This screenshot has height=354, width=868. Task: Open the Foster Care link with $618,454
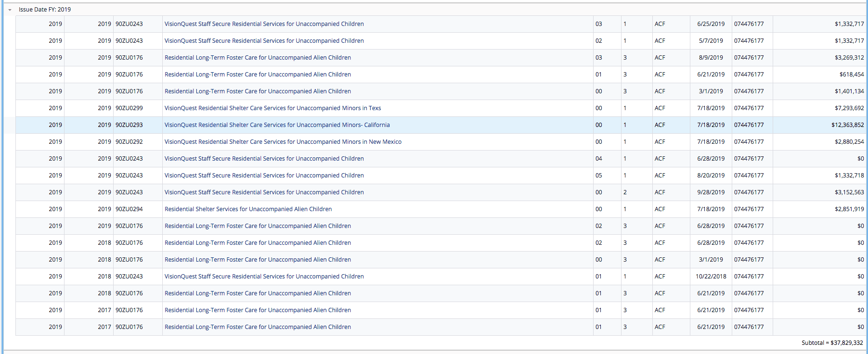[258, 75]
